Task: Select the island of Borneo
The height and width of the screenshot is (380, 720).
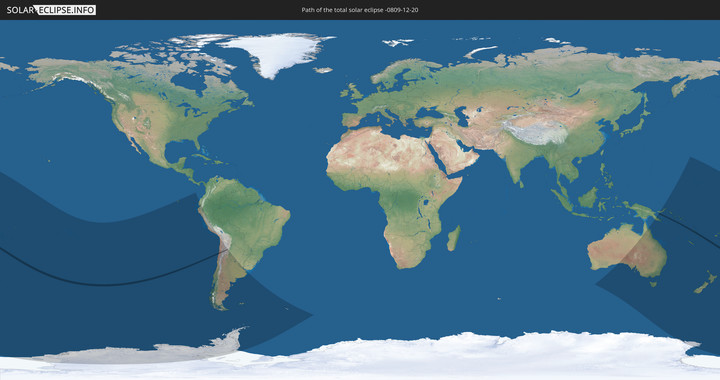Action: [588, 198]
